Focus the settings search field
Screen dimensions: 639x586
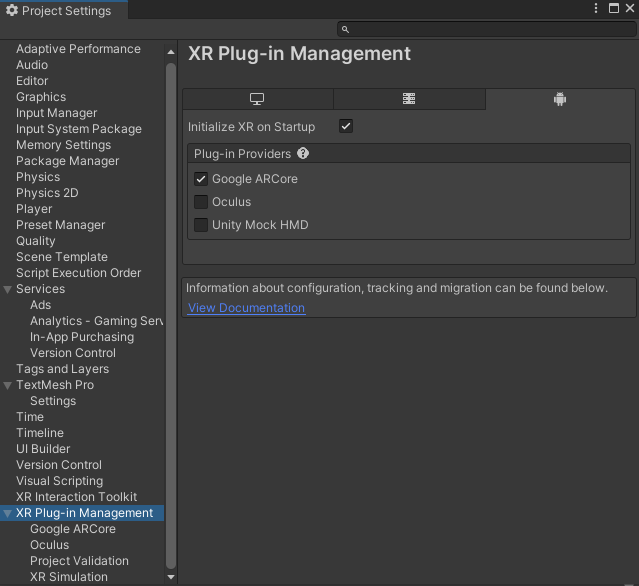pyautogui.click(x=487, y=29)
